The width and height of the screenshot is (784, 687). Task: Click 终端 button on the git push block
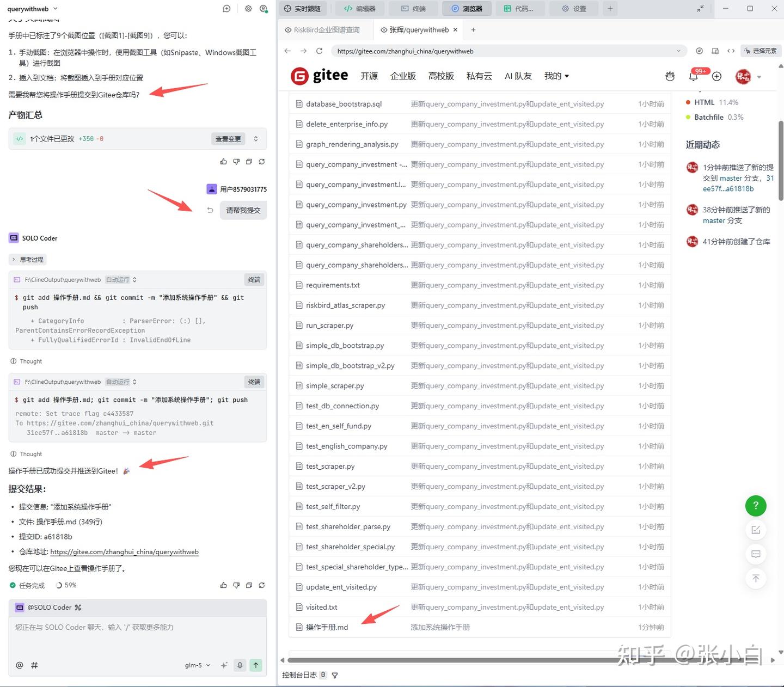[x=254, y=382]
